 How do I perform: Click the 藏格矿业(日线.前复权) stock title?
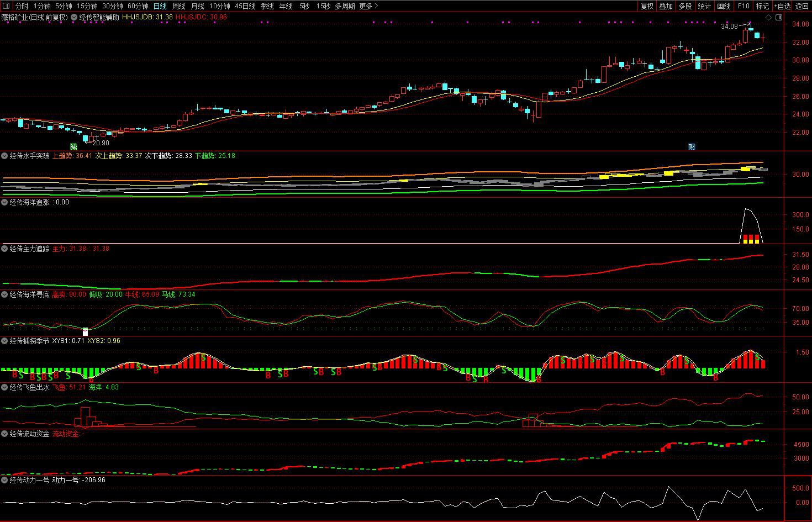click(34, 17)
